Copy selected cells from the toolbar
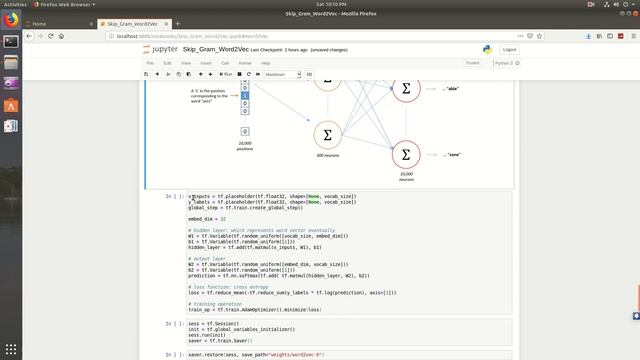The image size is (640, 360). (178, 74)
